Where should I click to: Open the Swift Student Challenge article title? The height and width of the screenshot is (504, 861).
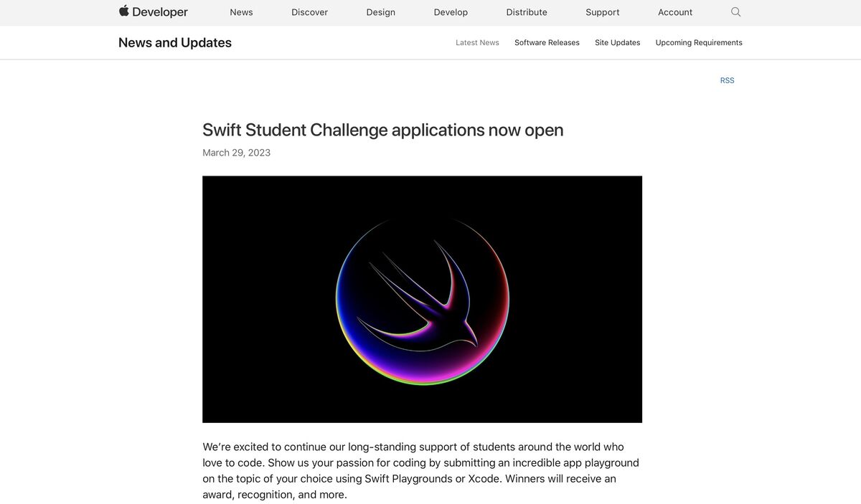tap(383, 130)
